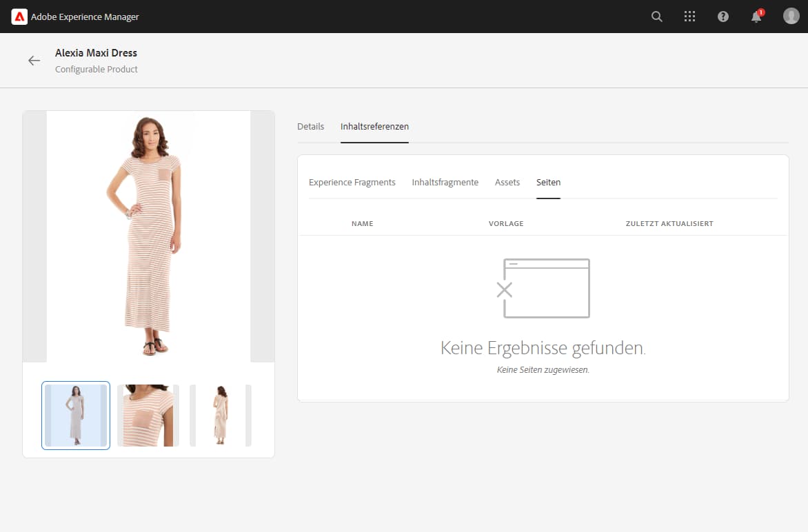Select the Experience Fragments tab
Image resolution: width=808 pixels, height=532 pixels.
[352, 182]
